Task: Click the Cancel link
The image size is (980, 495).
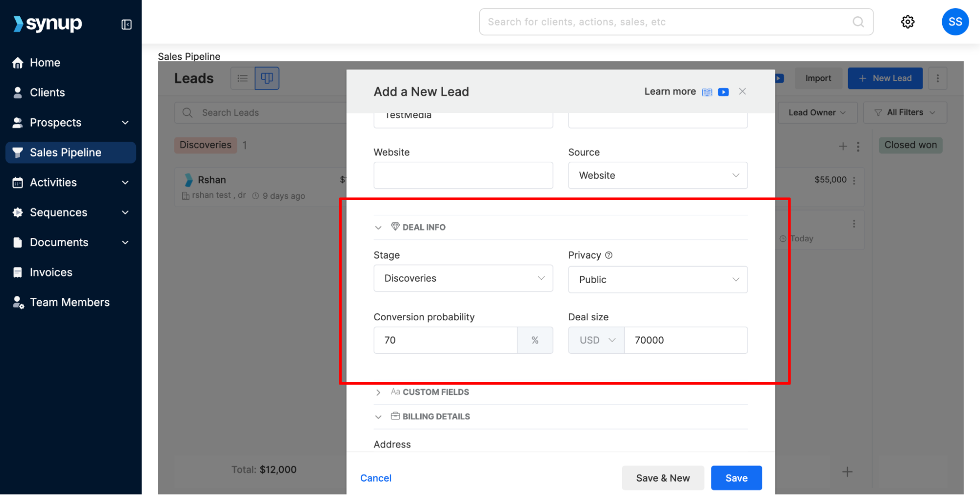Action: pos(376,478)
